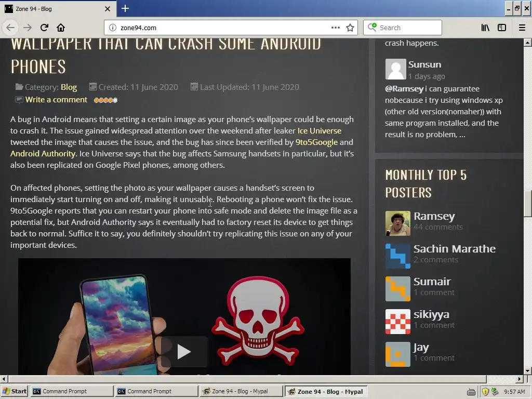532x399 pixels.
Task: Bookmark this page with the star icon
Action: point(350,28)
